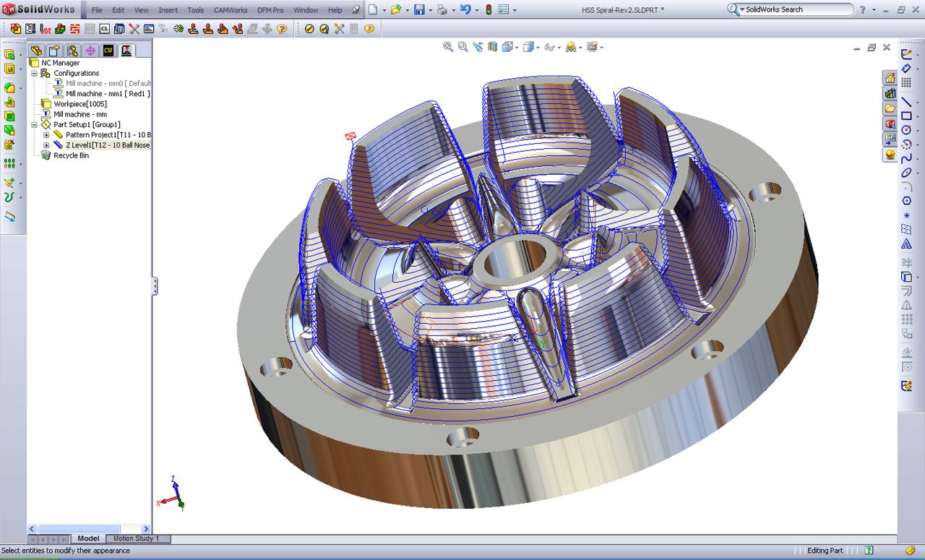Open the CAMWorks menu

click(230, 10)
